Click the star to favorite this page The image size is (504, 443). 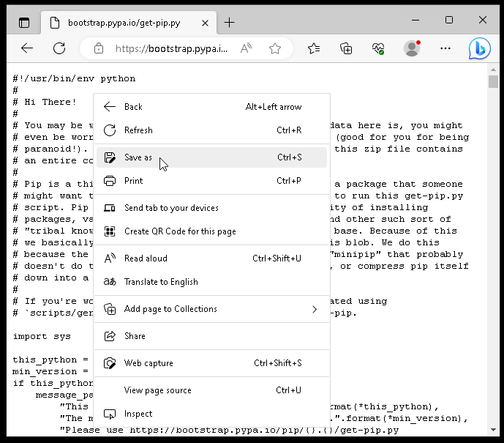(x=275, y=48)
